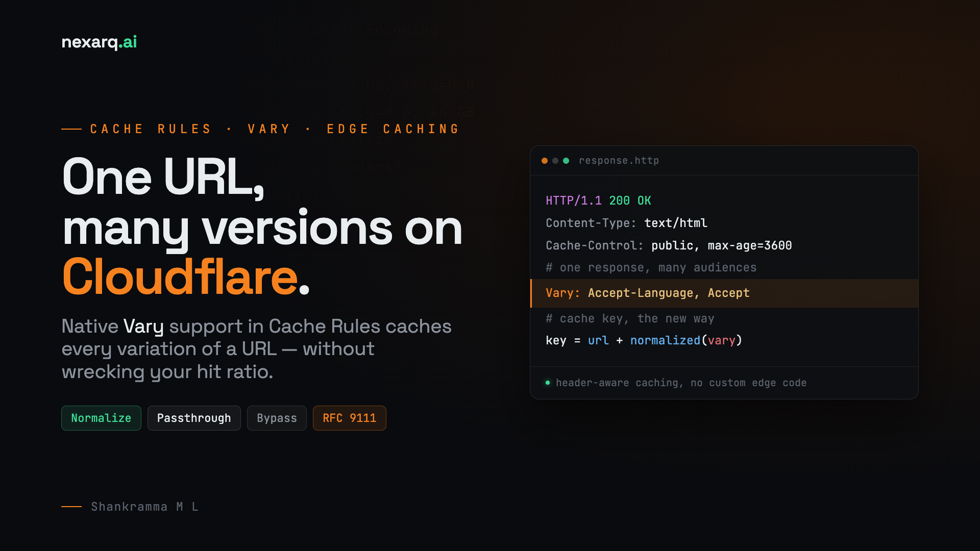The height and width of the screenshot is (551, 980).
Task: Click the green dot in code window header
Action: tap(566, 161)
